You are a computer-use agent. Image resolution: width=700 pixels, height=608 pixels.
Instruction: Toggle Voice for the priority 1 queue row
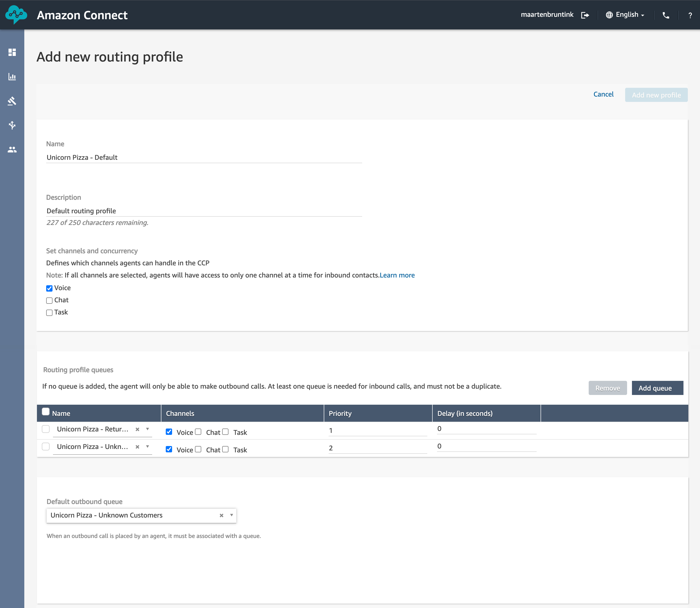[169, 432]
